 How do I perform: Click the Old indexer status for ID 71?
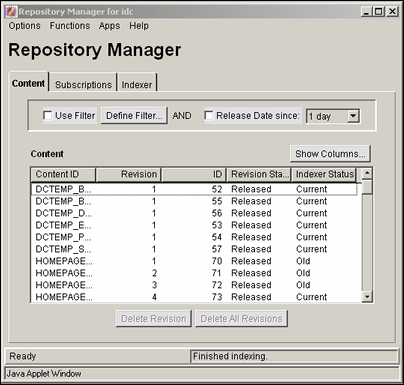(x=303, y=273)
